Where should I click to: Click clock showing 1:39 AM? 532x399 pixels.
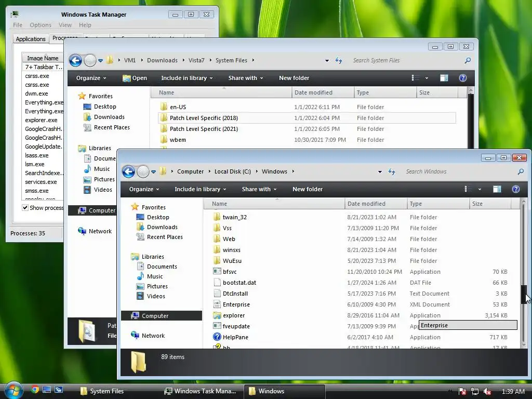click(x=513, y=391)
